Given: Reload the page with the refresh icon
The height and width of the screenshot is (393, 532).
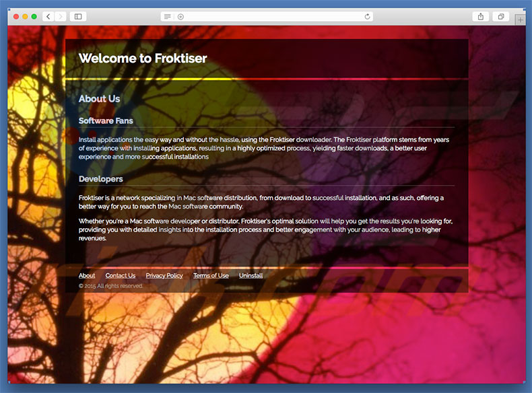Looking at the screenshot, I should pyautogui.click(x=367, y=16).
